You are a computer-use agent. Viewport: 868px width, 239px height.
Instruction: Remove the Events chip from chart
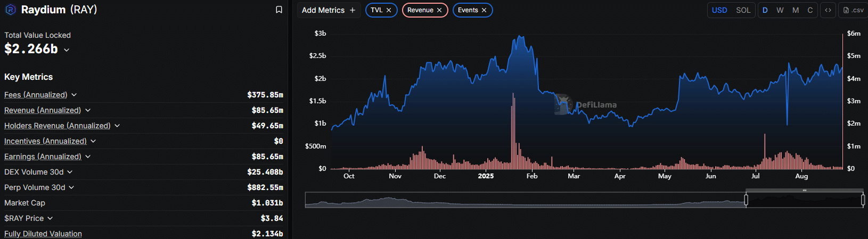click(x=484, y=10)
